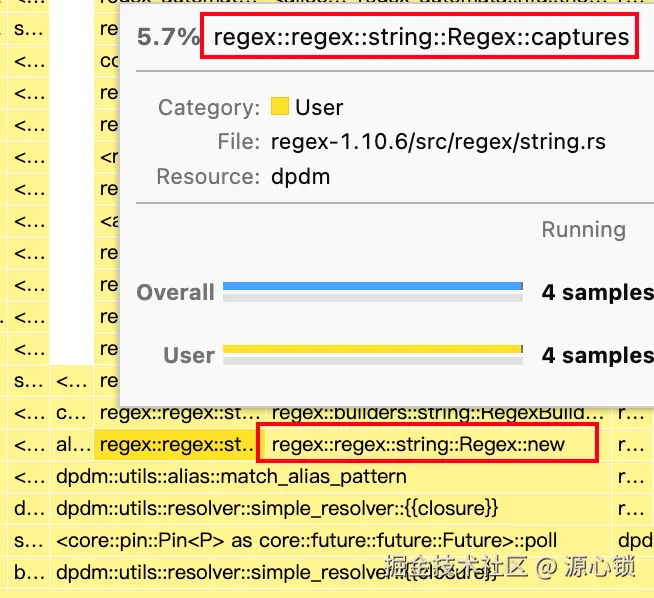The width and height of the screenshot is (654, 598).
Task: Click the Overall row label
Action: pyautogui.click(x=176, y=293)
